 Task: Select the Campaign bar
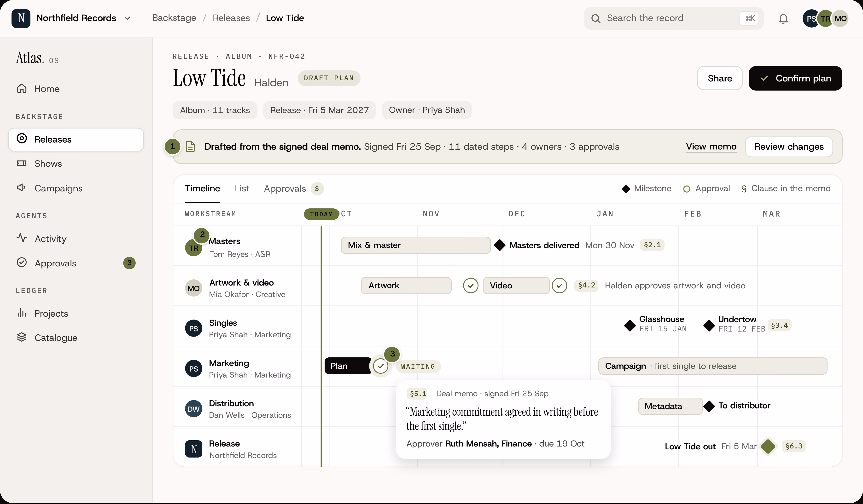[713, 366]
